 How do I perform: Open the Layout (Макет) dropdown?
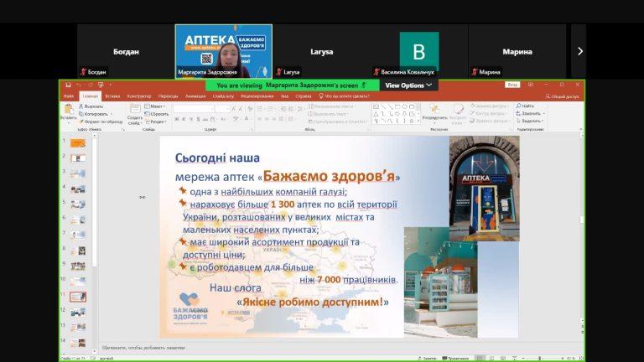(x=154, y=106)
